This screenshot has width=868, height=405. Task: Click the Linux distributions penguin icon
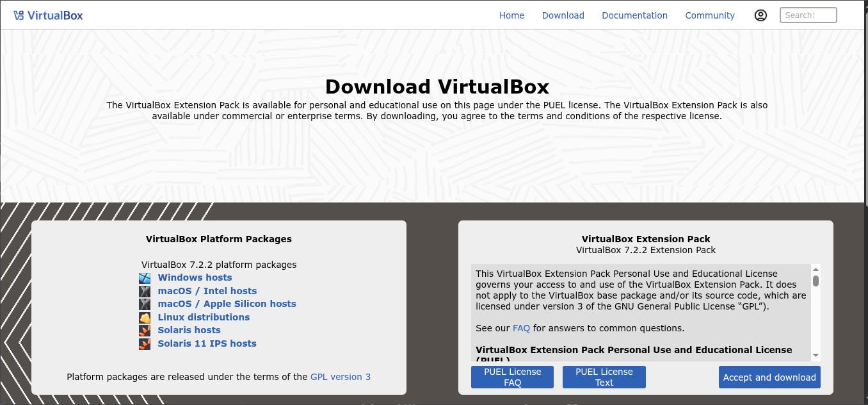pyautogui.click(x=145, y=317)
